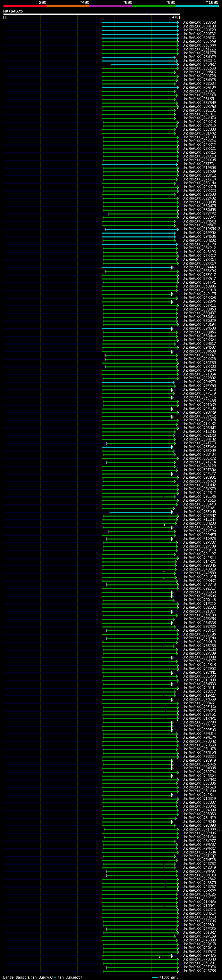Screen dimensions: 222x980
Task: Select hit label UniRef100_P82534
Action: pos(199,84)
